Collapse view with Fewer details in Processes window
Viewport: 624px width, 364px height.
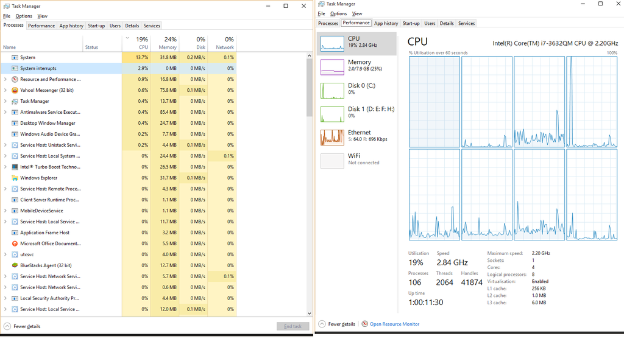click(23, 326)
